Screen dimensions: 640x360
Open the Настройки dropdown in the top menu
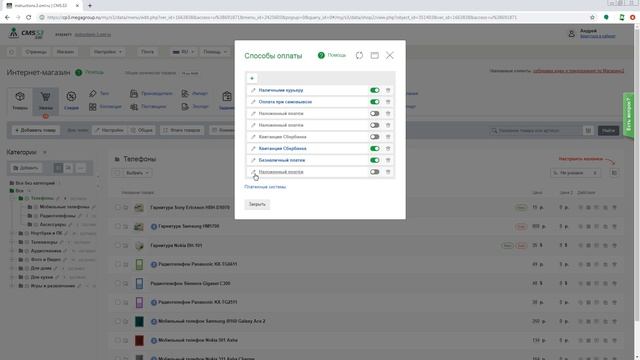coord(108,52)
